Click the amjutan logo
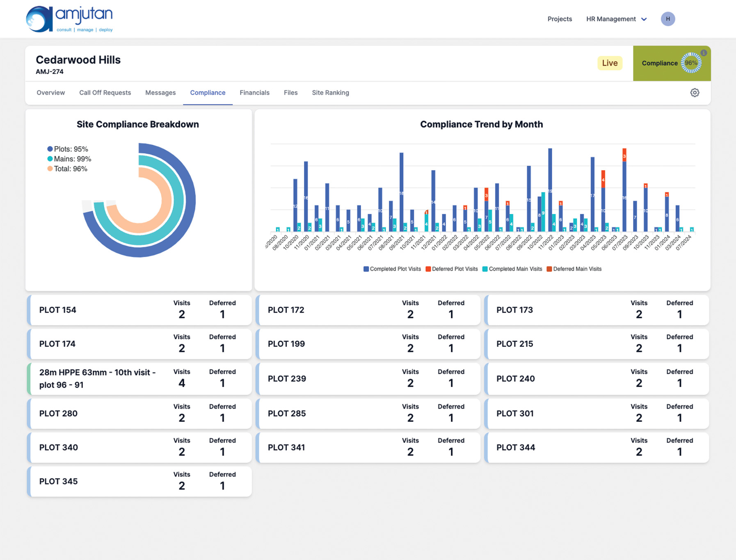The height and width of the screenshot is (560, 736). point(70,18)
